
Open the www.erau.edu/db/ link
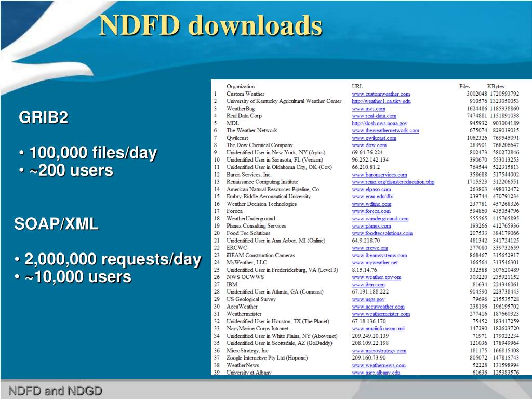coord(373,196)
